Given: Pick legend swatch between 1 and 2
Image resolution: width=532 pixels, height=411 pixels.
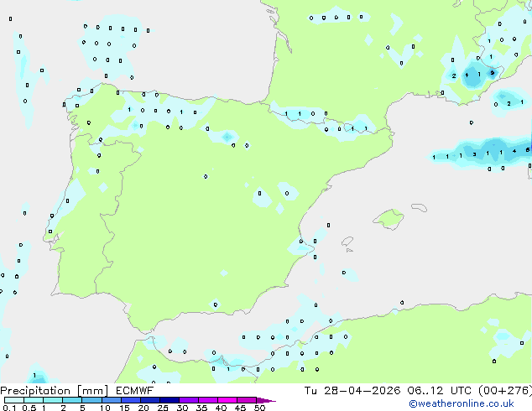Looking at the screenshot, I should (x=53, y=400).
